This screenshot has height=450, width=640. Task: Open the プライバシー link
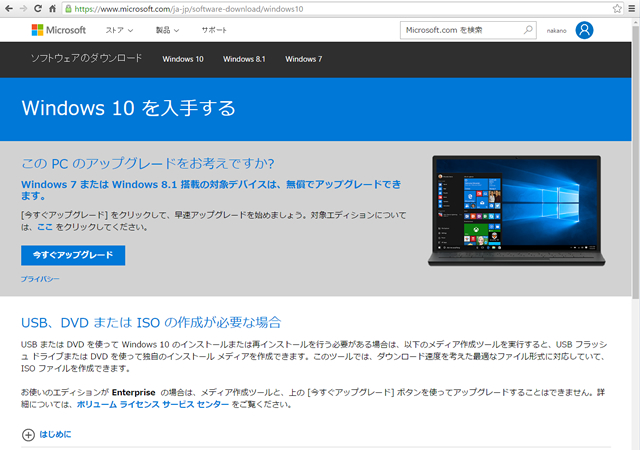pos(40,279)
